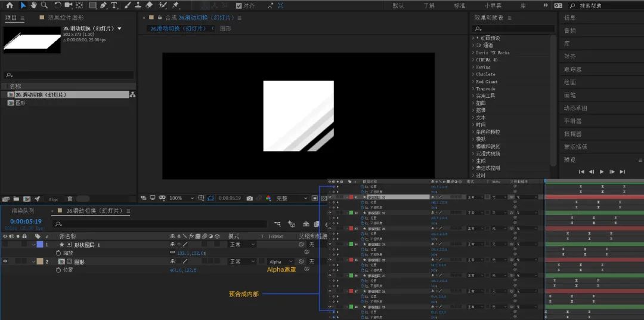Toggle visibility box of 形状图层 1

5,244
